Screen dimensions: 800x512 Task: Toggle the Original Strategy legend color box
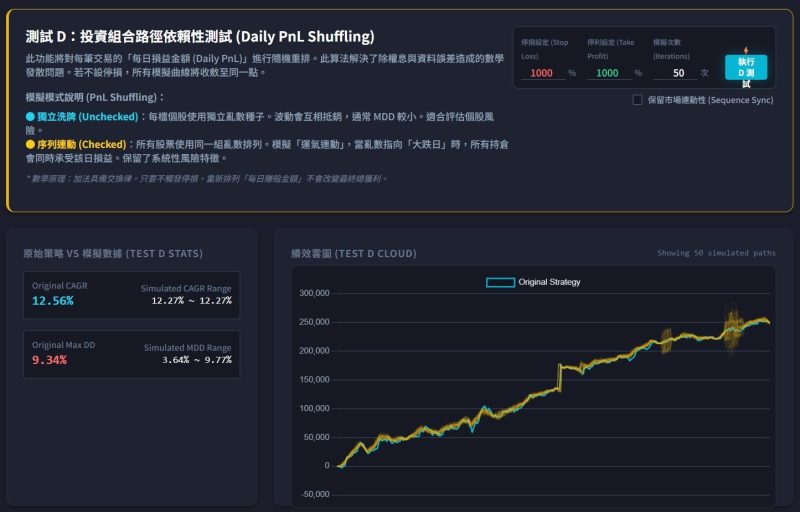(499, 282)
